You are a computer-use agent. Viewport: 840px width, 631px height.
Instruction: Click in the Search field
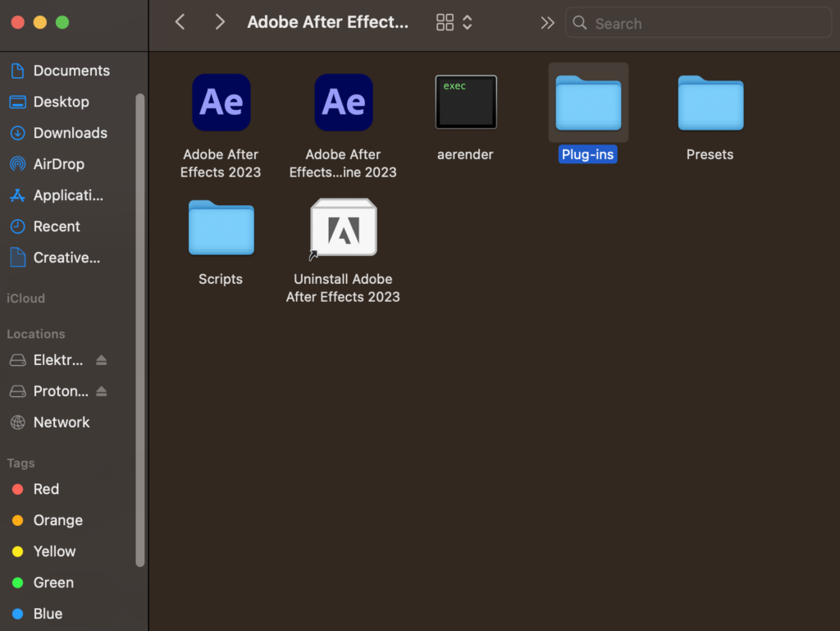tap(705, 24)
